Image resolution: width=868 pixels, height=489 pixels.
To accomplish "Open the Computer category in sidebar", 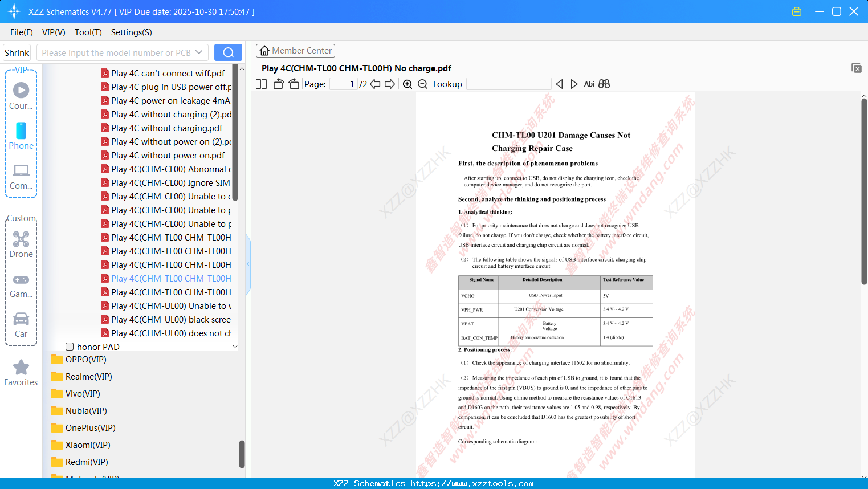I will [x=21, y=176].
